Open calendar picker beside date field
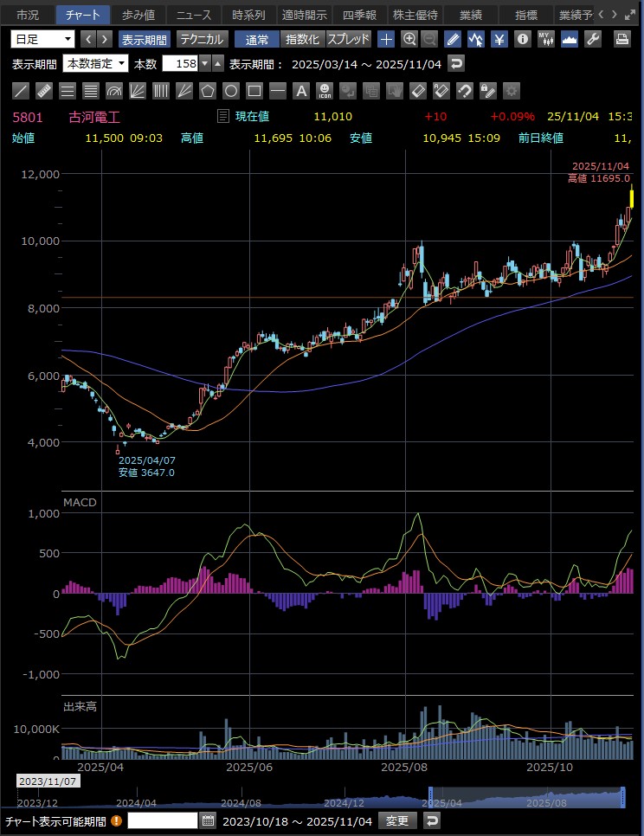The width and height of the screenshot is (644, 836). (208, 820)
